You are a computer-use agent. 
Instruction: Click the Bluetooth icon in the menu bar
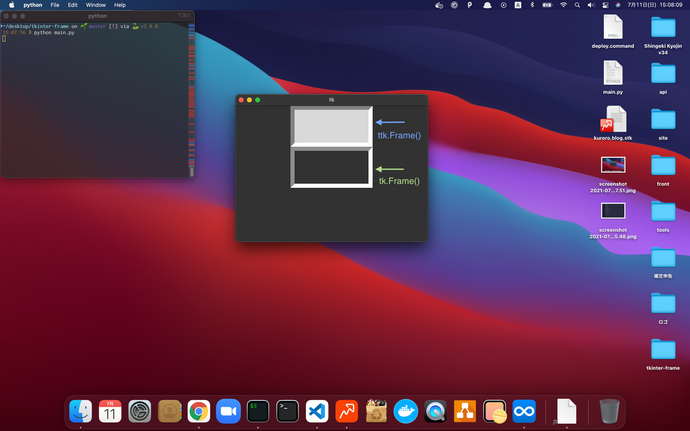[x=532, y=5]
